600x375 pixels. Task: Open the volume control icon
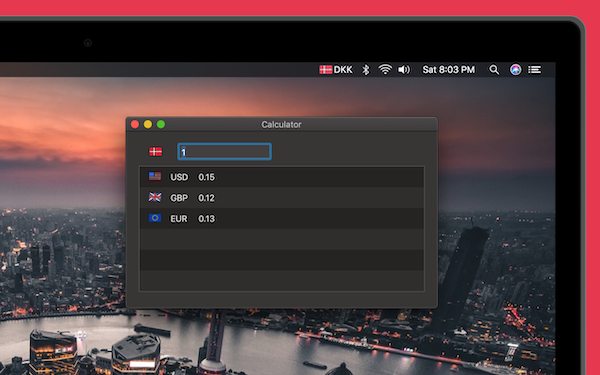[404, 70]
